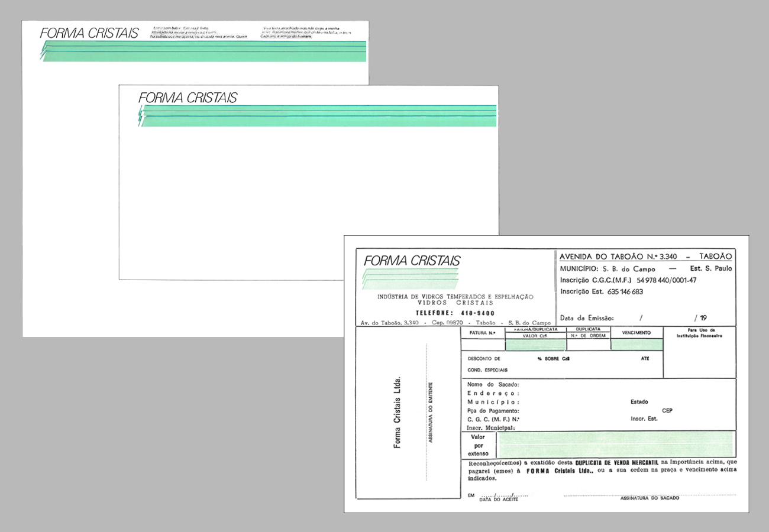Click the FORMA CRISTAIS logo on the invoice form

pos(412,261)
